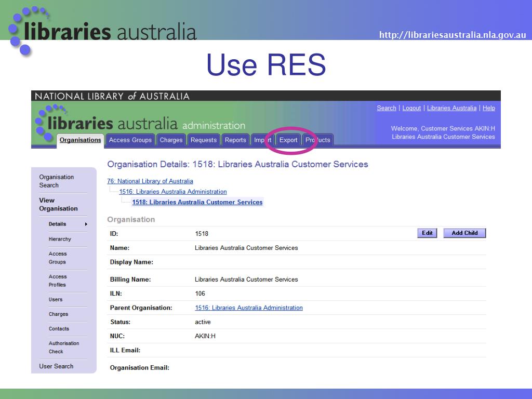532x399 pixels.
Task: Select the Reports tab
Action: pos(235,140)
